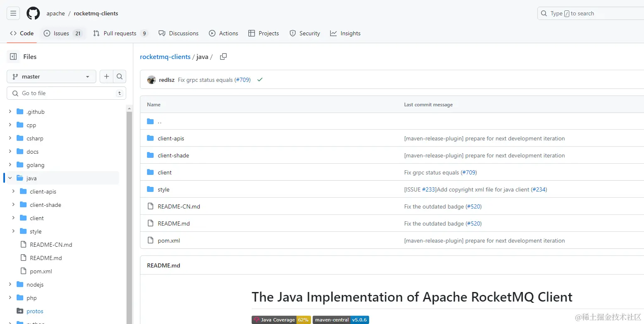Click the README-CN.md file icon in table
This screenshot has width=644, height=324.
point(150,206)
